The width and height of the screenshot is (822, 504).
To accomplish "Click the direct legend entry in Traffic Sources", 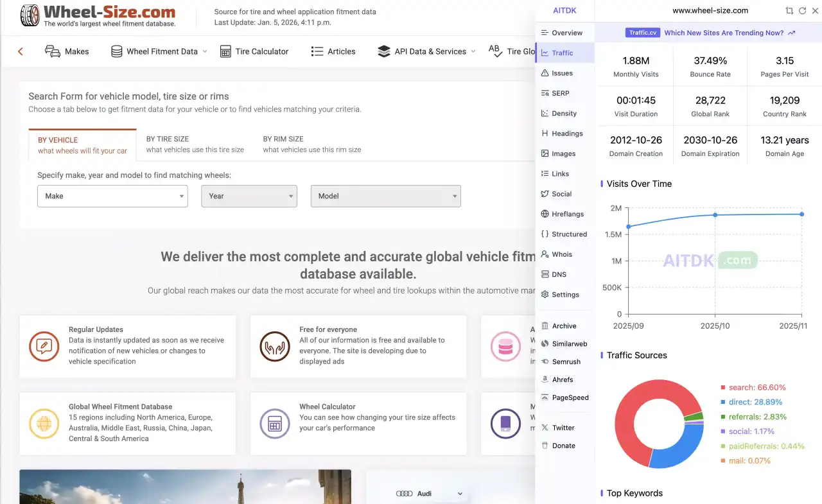I will pos(751,402).
